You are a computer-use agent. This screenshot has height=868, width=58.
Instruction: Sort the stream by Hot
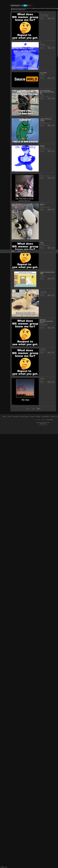(x=22, y=5)
